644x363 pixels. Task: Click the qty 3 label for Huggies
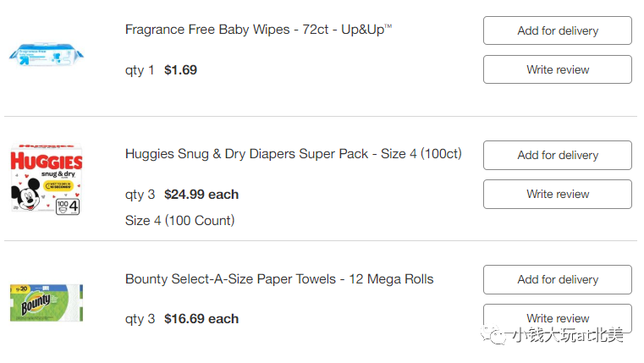[x=140, y=195]
